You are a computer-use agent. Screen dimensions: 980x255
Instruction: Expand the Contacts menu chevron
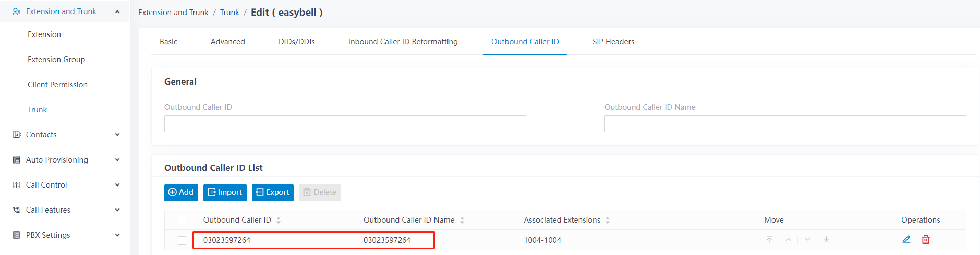117,135
